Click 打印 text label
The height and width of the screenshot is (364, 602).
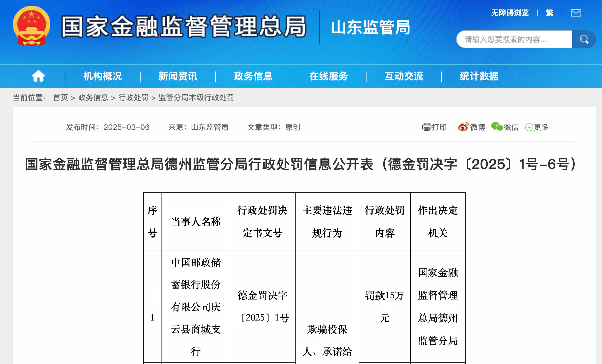[x=439, y=127]
